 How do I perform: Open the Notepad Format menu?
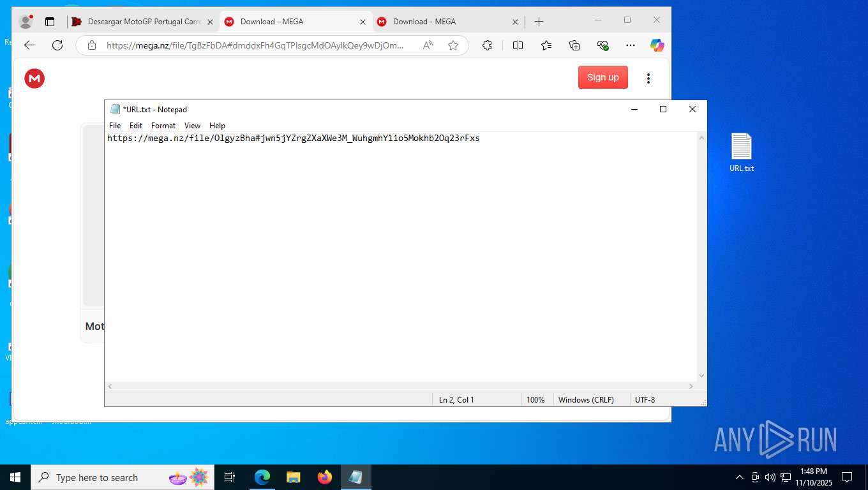[163, 126]
